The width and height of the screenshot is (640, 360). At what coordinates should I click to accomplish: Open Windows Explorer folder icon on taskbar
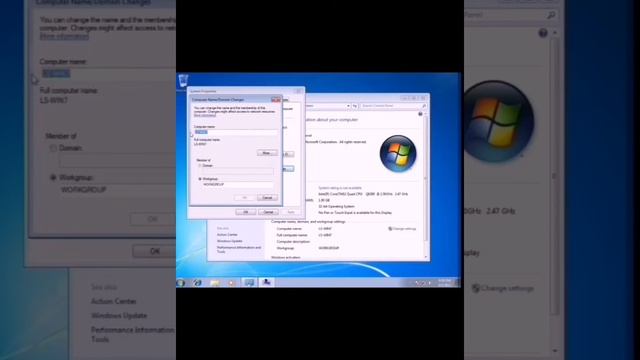pyautogui.click(x=215, y=282)
